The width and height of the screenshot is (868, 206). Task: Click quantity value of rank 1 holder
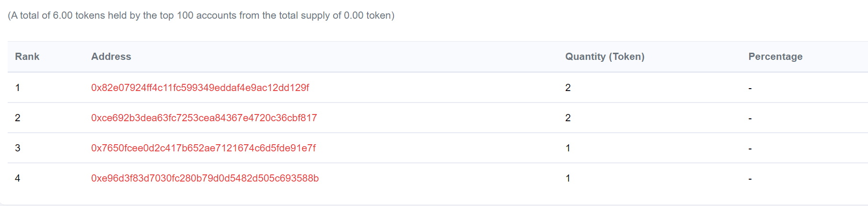(568, 88)
